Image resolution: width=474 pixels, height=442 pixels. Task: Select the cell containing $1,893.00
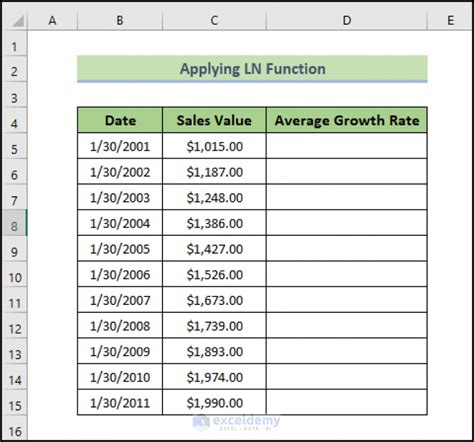click(x=214, y=351)
